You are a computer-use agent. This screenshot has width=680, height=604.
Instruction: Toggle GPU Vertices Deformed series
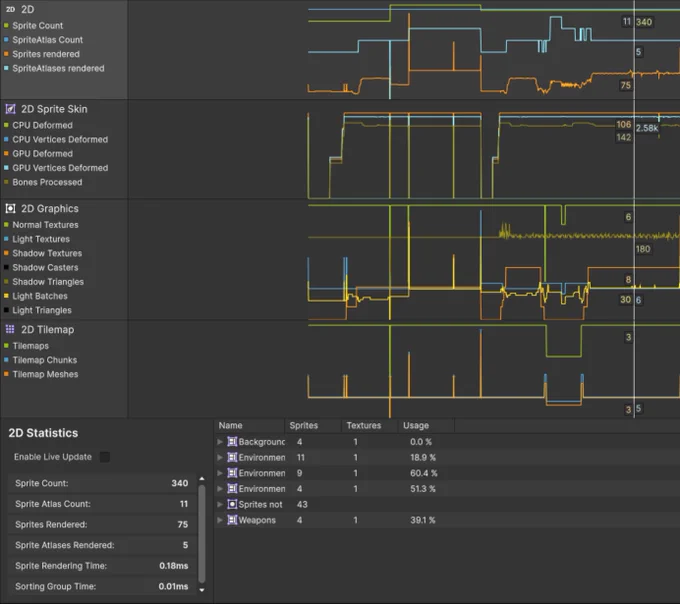pos(6,168)
